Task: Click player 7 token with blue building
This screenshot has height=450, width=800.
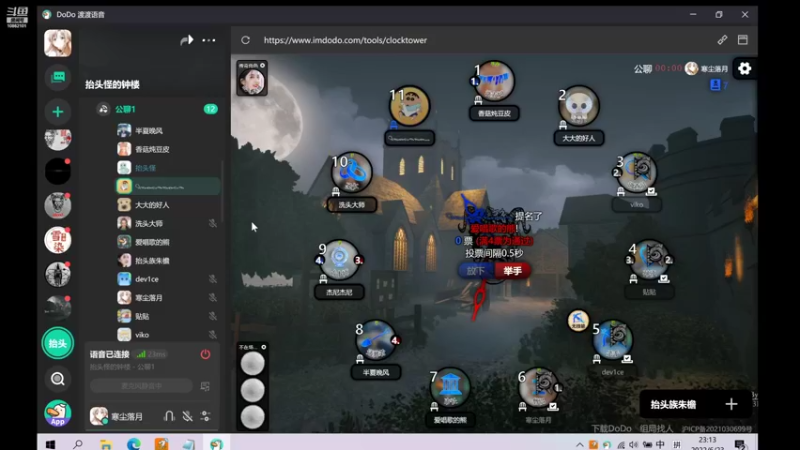Action: (x=450, y=387)
